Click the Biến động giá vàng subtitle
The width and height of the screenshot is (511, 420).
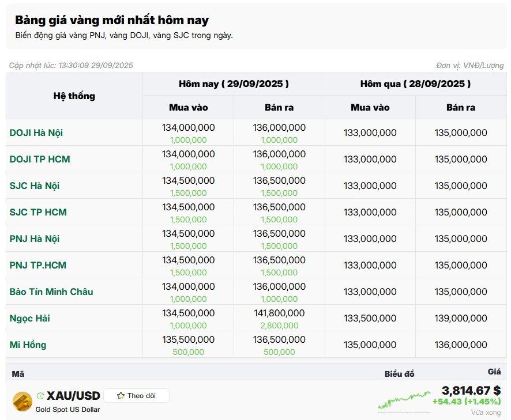(124, 36)
